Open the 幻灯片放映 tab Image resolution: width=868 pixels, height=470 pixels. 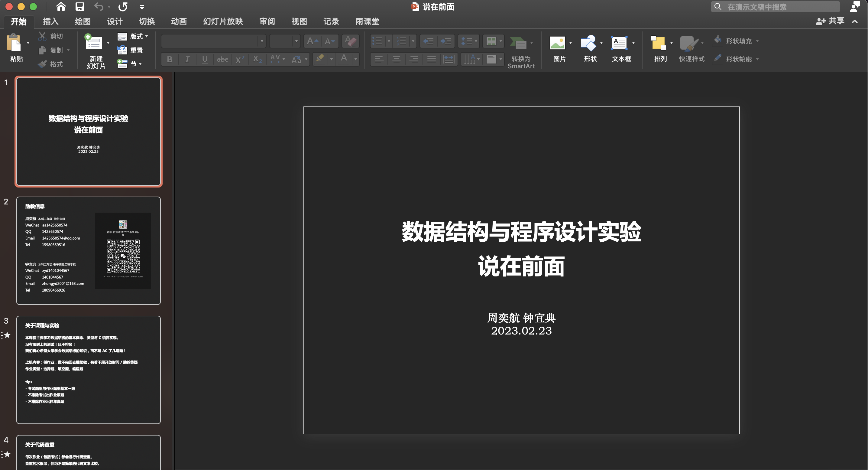click(223, 21)
